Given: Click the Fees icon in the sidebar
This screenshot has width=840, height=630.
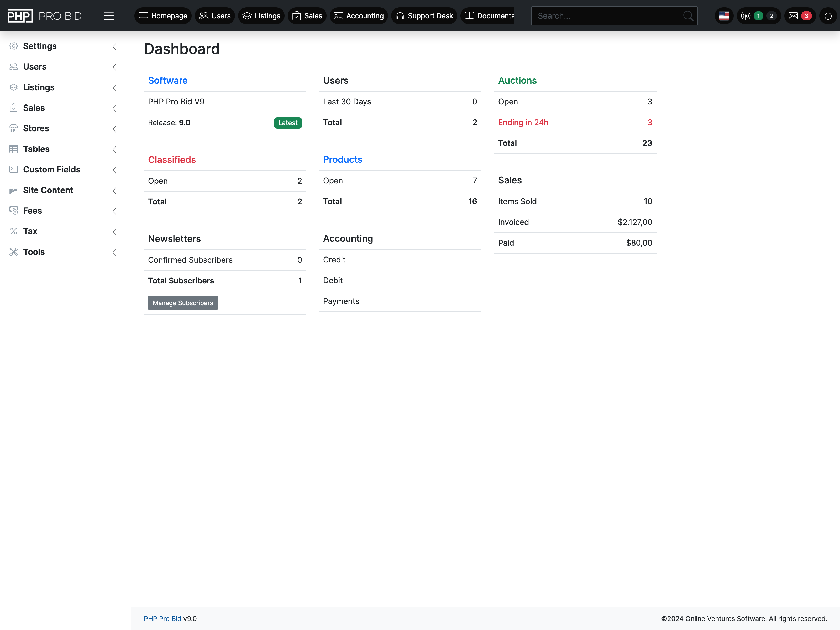Looking at the screenshot, I should point(14,211).
